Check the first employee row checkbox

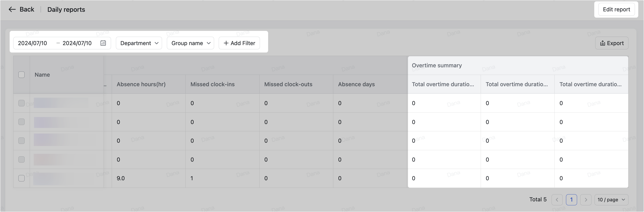coord(21,103)
